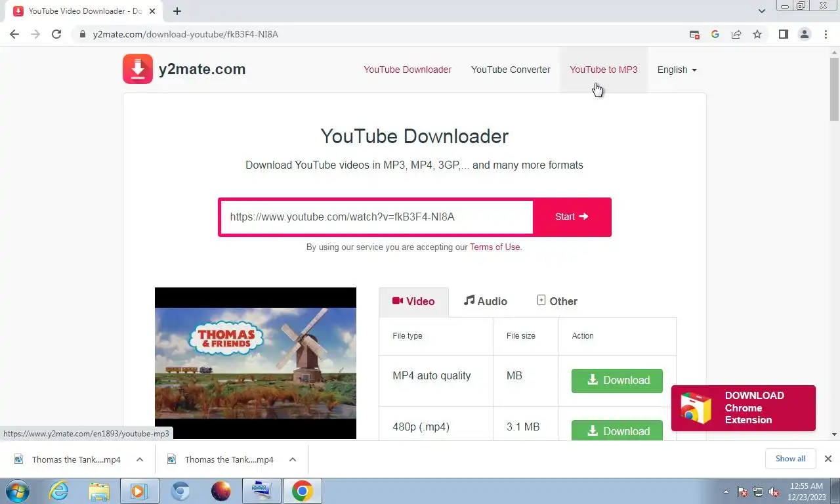Open the Terms of Use link
Viewport: 840px width, 504px height.
(x=495, y=247)
